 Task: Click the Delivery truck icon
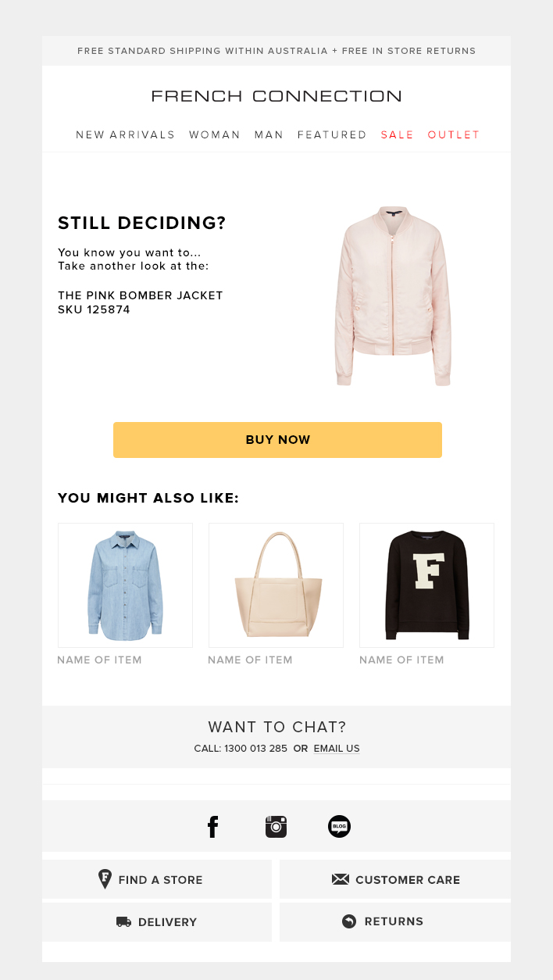123,922
